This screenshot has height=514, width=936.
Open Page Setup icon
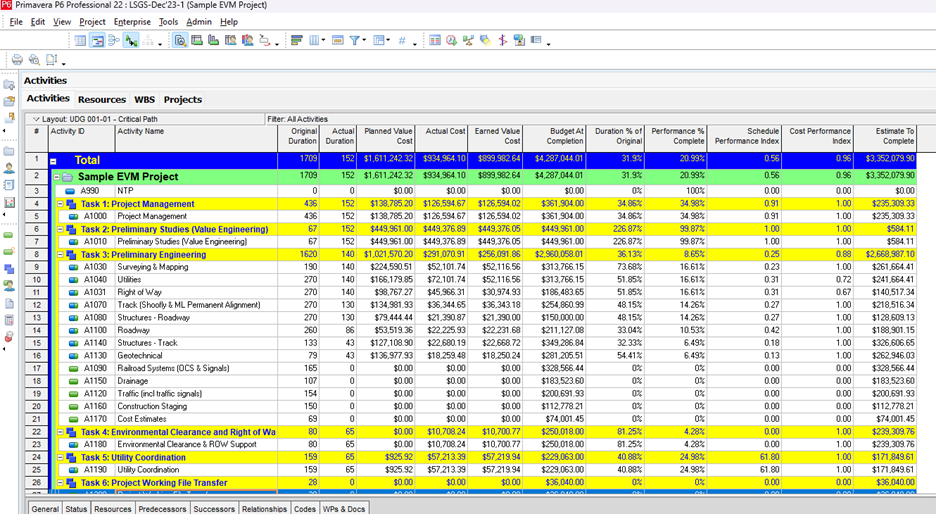point(51,59)
